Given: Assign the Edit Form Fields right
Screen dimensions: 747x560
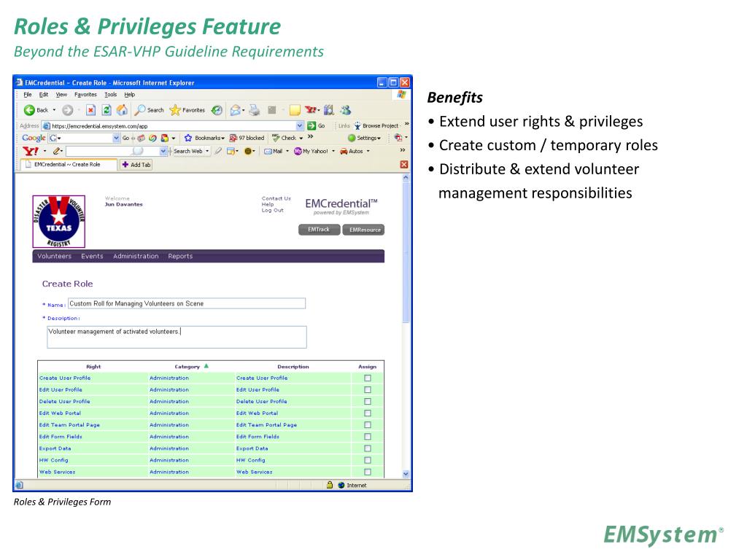Looking at the screenshot, I should click(368, 437).
